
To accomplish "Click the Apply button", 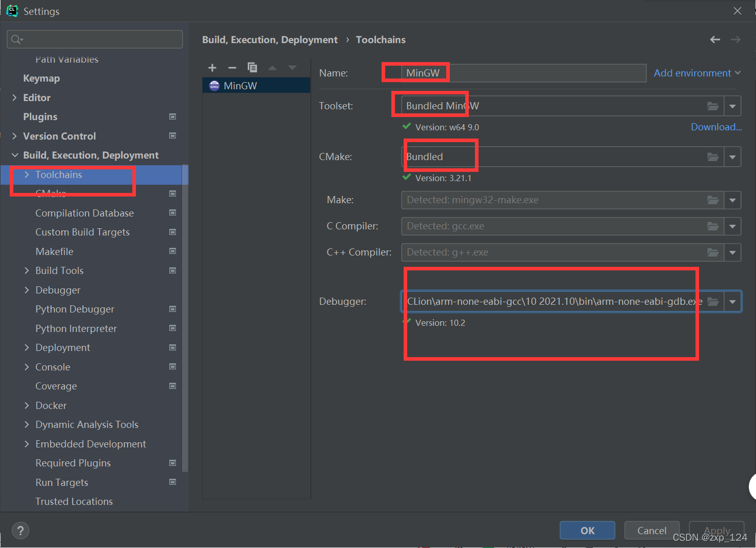I will click(717, 531).
